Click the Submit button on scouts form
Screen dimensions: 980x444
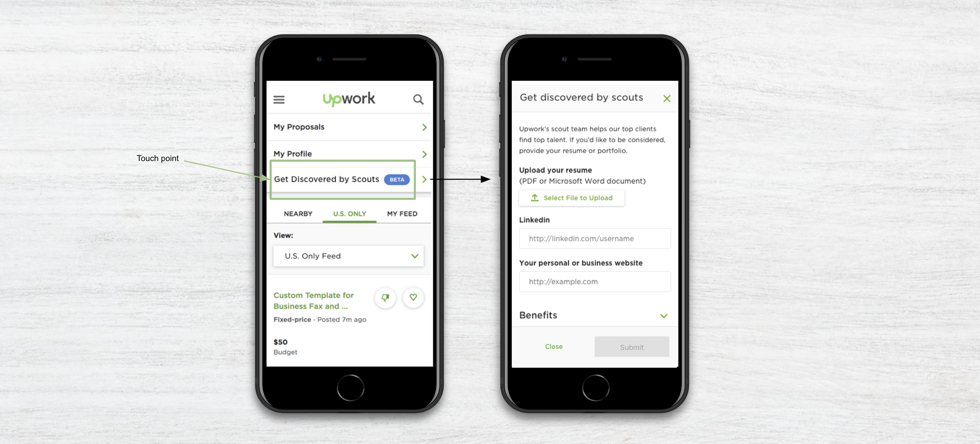pos(631,346)
